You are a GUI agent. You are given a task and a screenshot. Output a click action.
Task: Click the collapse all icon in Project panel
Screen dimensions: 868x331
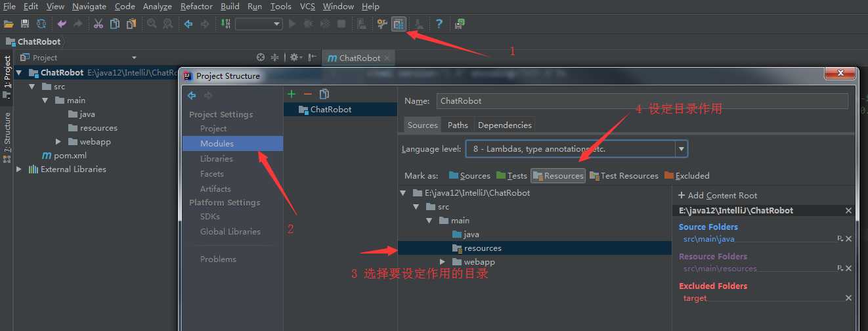click(x=275, y=57)
